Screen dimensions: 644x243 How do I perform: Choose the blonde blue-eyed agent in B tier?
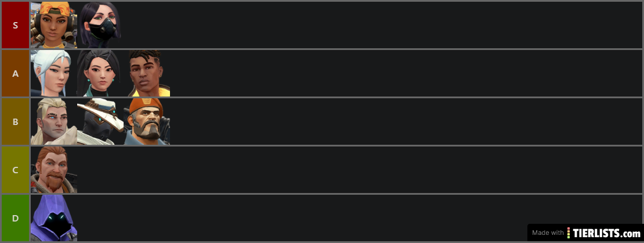pyautogui.click(x=54, y=121)
